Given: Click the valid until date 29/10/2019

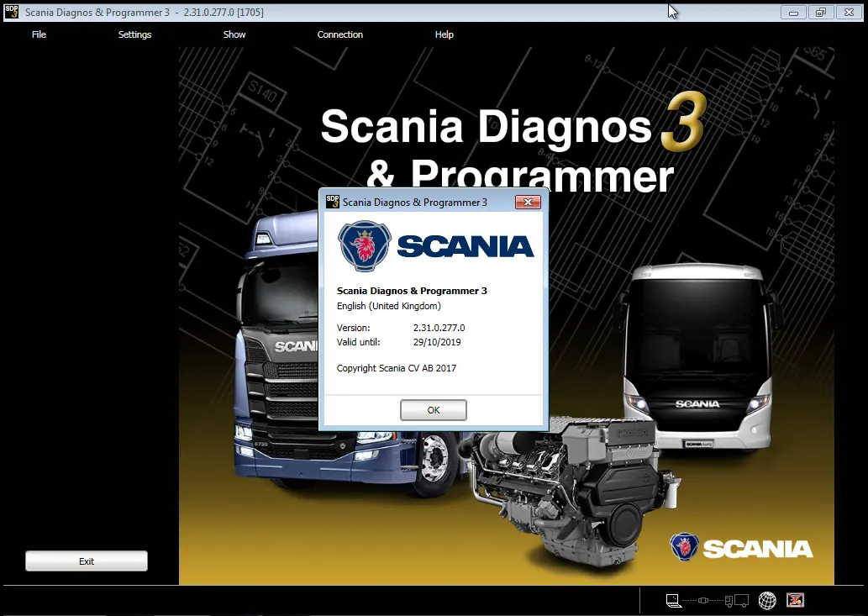Looking at the screenshot, I should [x=437, y=342].
